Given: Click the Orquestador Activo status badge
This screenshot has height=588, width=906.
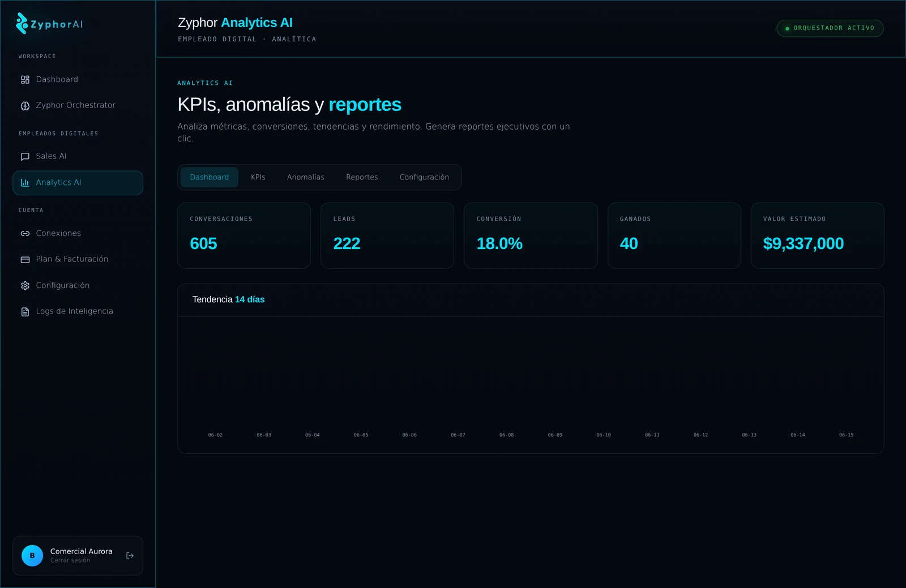Looking at the screenshot, I should click(830, 28).
